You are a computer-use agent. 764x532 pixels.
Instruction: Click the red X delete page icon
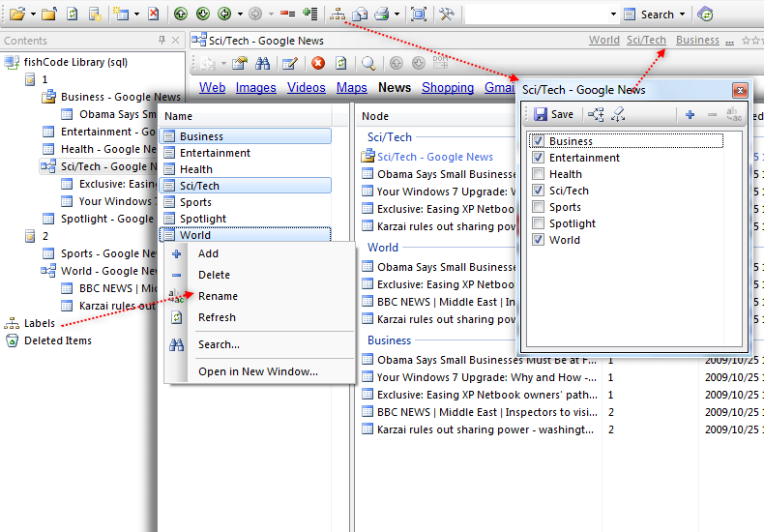[x=153, y=15]
